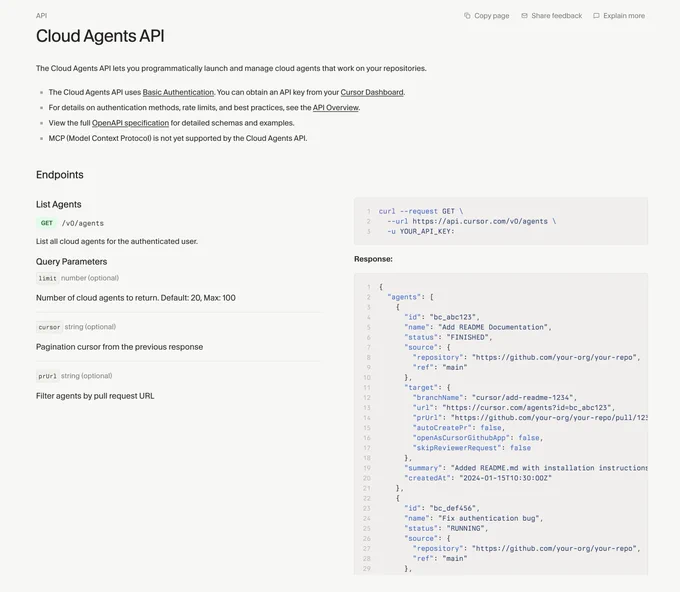This screenshot has height=592, width=680.
Task: Click the "url" cursor.com/agents?id=bc_abc123 line
Action: (x=514, y=408)
